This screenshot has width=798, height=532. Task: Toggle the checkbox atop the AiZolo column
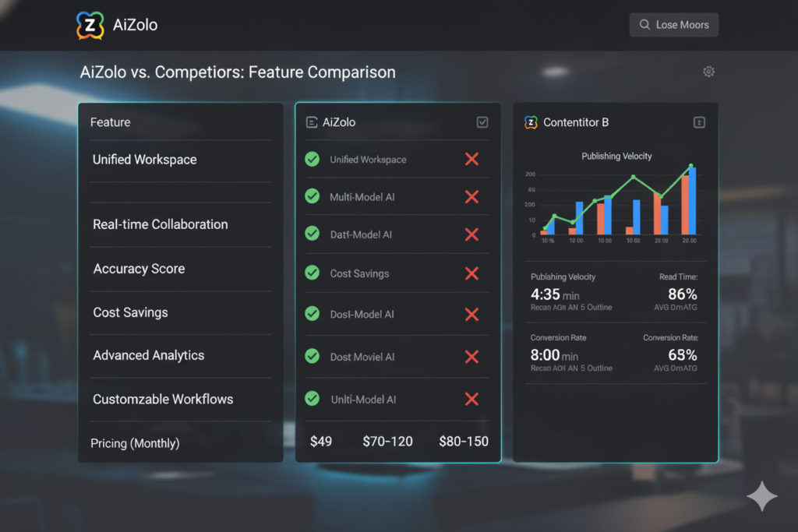click(x=482, y=122)
